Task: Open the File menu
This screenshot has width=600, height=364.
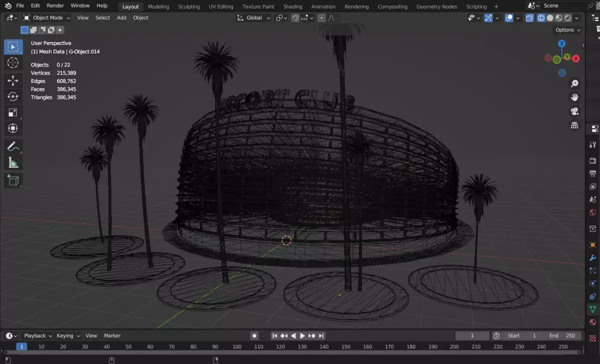Action: [x=20, y=6]
